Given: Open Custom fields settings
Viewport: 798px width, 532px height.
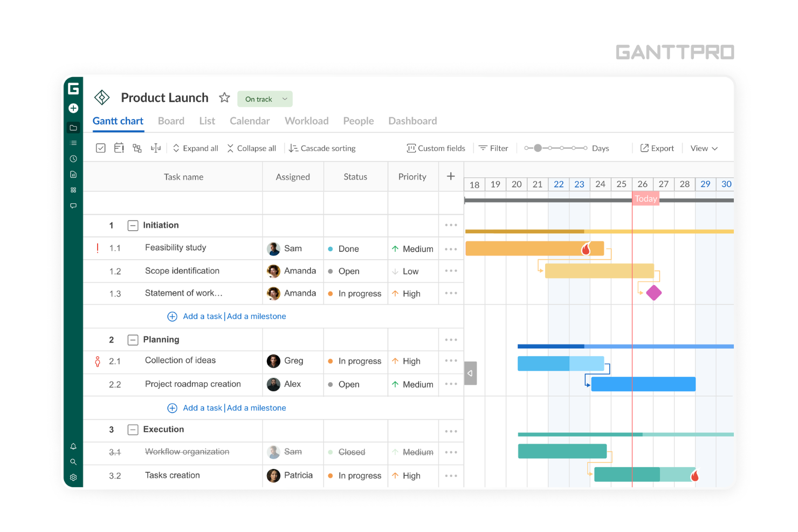Looking at the screenshot, I should 436,148.
